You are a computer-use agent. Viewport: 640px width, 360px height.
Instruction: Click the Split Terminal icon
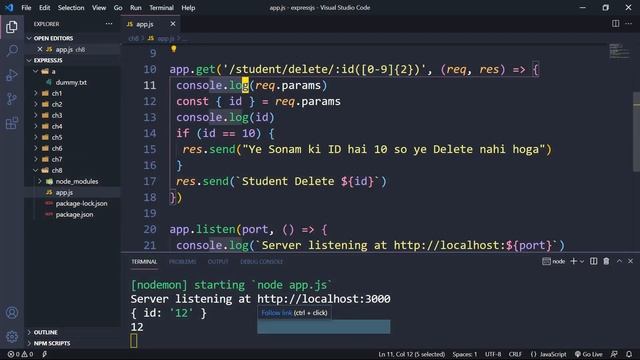click(x=593, y=261)
